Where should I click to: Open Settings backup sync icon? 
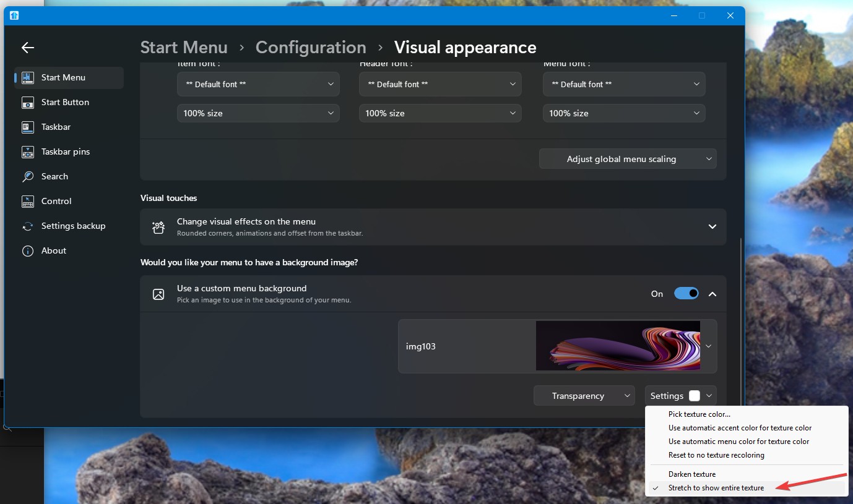[28, 226]
